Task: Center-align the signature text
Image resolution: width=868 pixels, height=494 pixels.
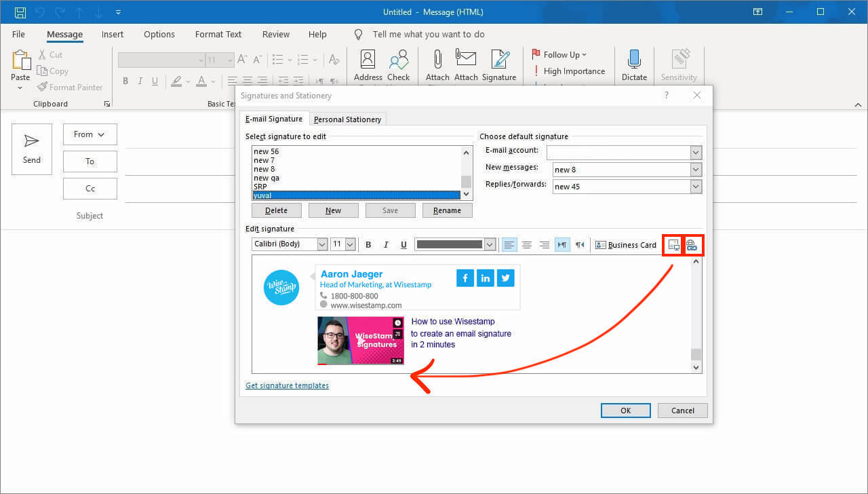Action: (527, 244)
